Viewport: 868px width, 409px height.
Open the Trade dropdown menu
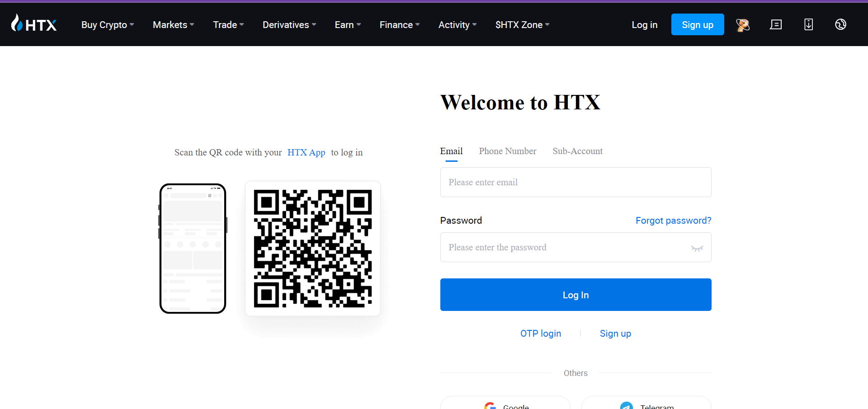click(228, 25)
